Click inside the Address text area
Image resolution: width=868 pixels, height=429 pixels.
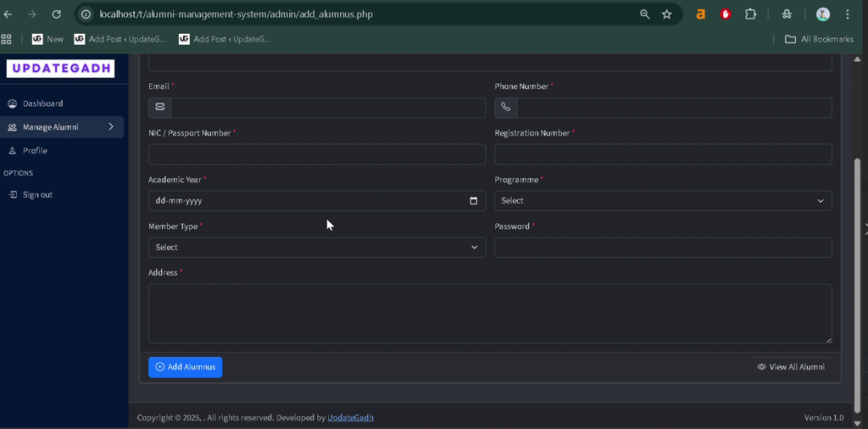490,314
